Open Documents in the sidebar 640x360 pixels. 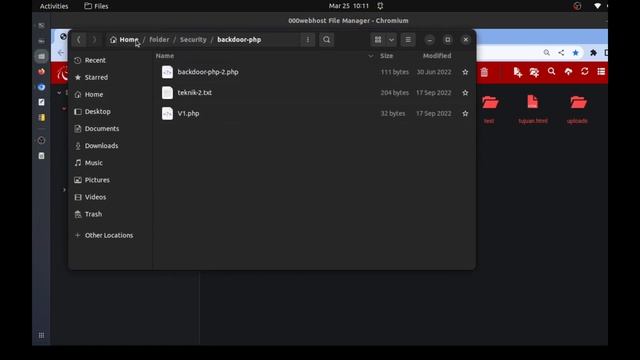[110, 129]
